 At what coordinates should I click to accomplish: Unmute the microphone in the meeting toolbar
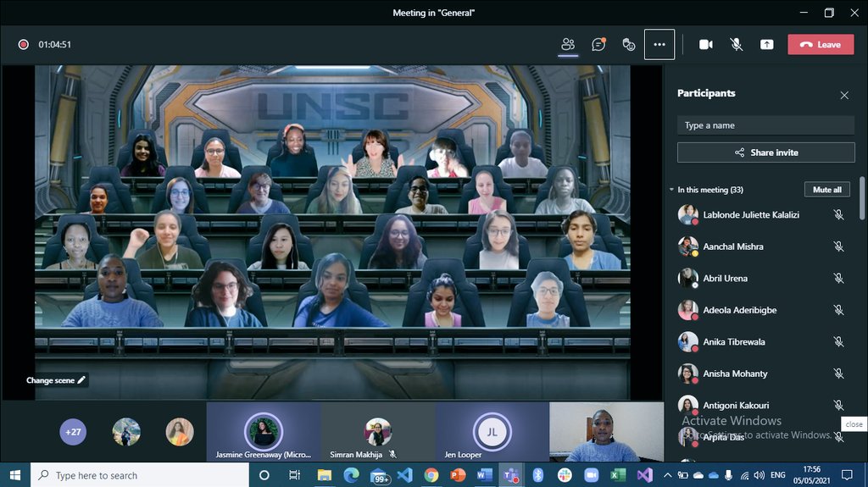click(x=737, y=44)
